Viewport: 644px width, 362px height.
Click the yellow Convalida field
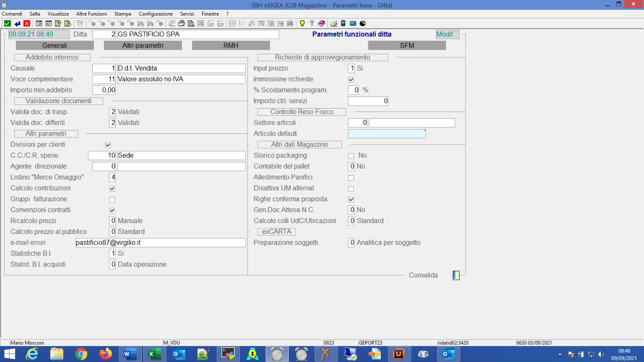[x=456, y=276]
